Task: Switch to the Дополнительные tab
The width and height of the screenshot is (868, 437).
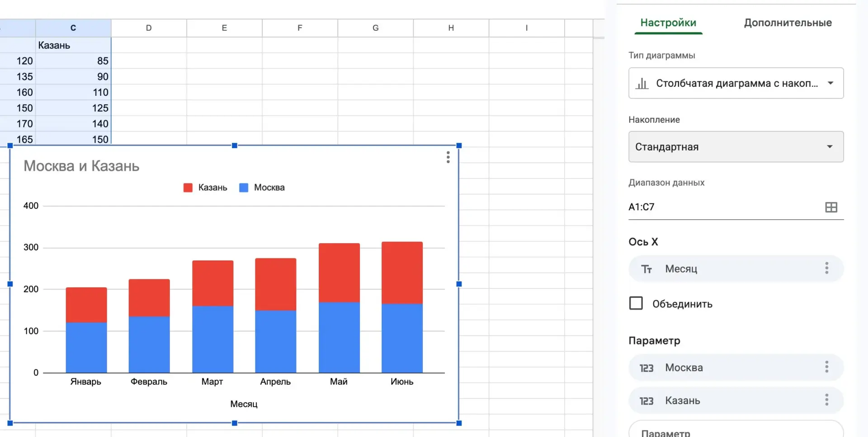Action: tap(788, 23)
